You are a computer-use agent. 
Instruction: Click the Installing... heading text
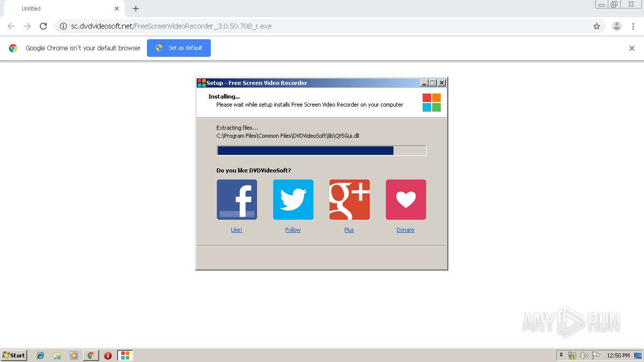224,97
